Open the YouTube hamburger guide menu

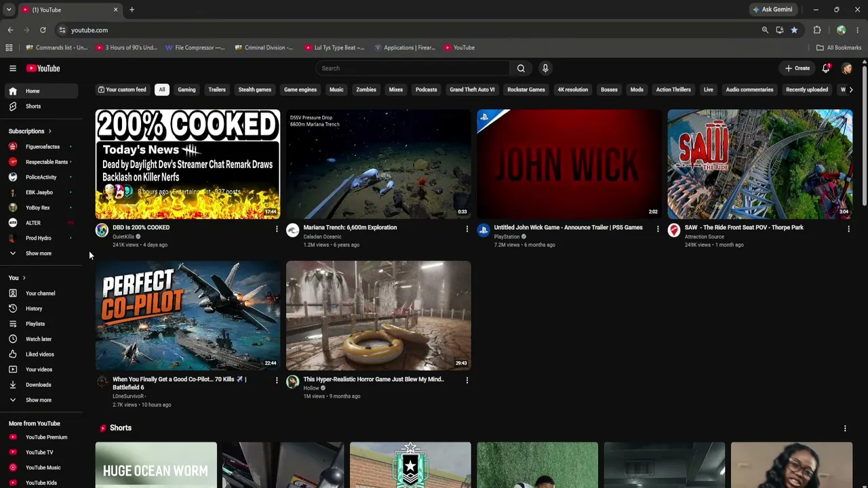coord(13,68)
